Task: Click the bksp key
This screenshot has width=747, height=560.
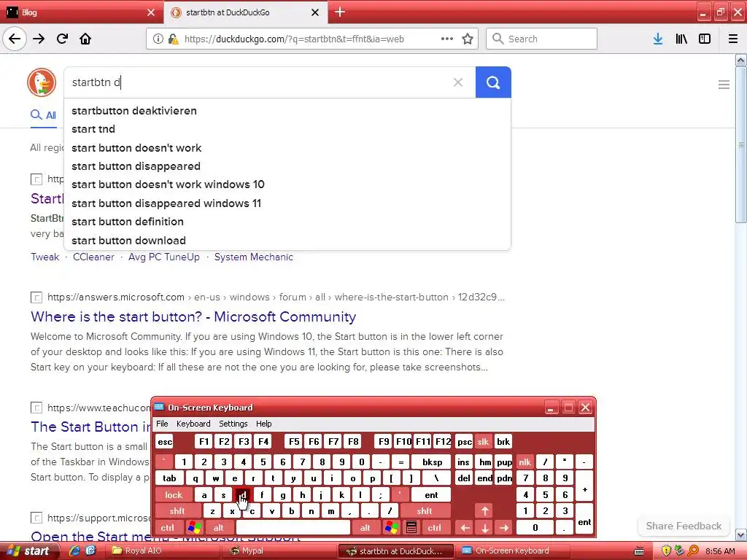Action: 432,462
